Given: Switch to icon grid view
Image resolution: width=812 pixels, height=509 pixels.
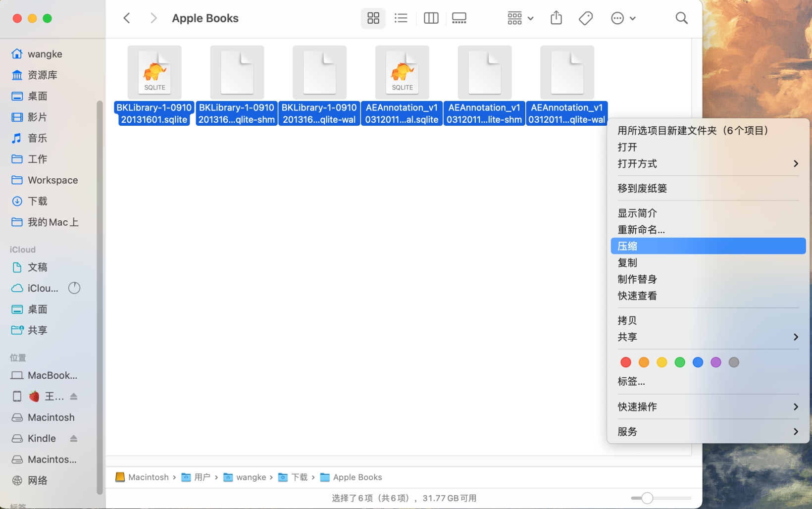Looking at the screenshot, I should pyautogui.click(x=373, y=18).
